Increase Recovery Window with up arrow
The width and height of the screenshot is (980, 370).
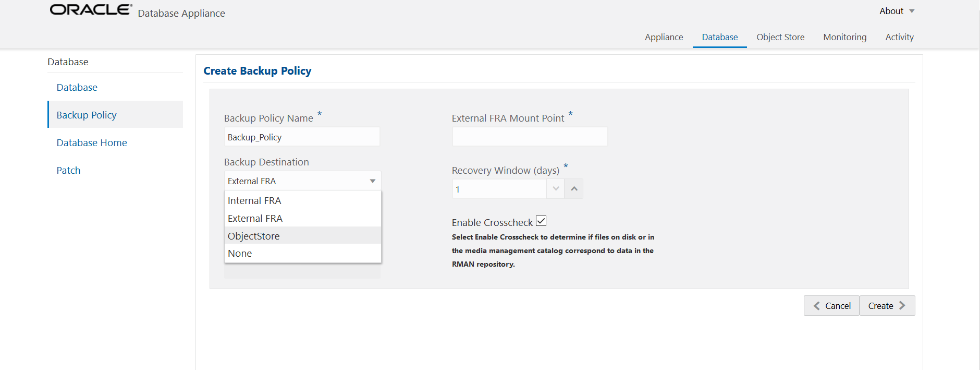tap(574, 189)
